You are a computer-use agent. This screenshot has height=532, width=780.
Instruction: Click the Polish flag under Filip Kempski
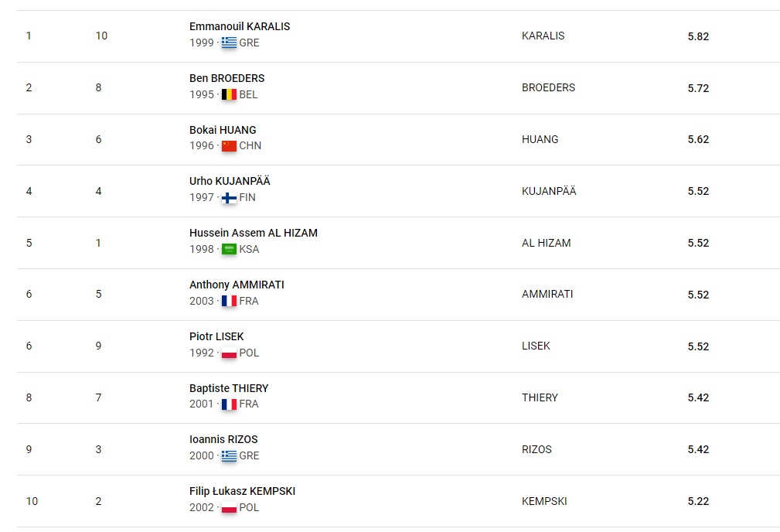pyautogui.click(x=229, y=507)
